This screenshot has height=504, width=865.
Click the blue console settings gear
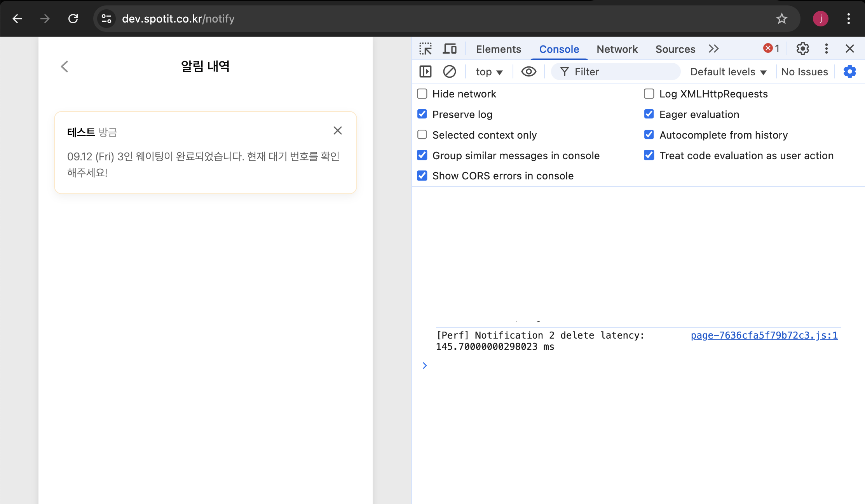850,71
